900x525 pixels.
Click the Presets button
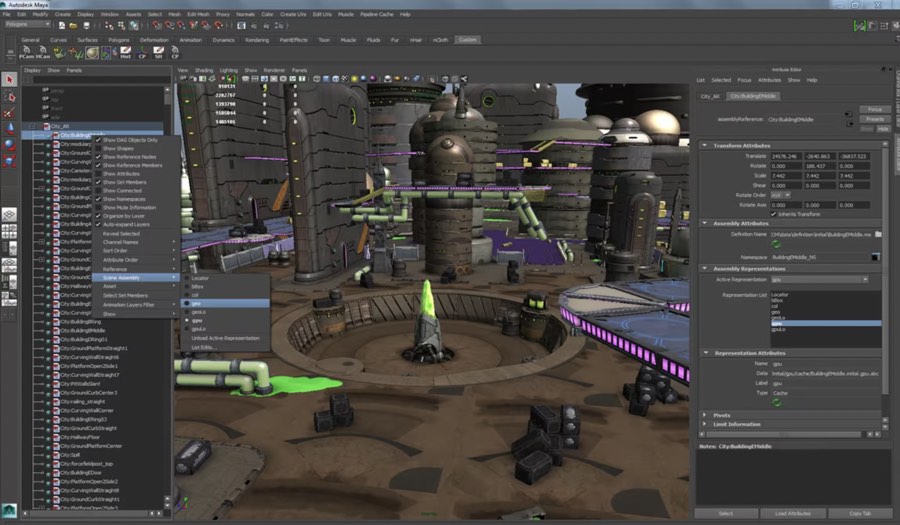874,119
